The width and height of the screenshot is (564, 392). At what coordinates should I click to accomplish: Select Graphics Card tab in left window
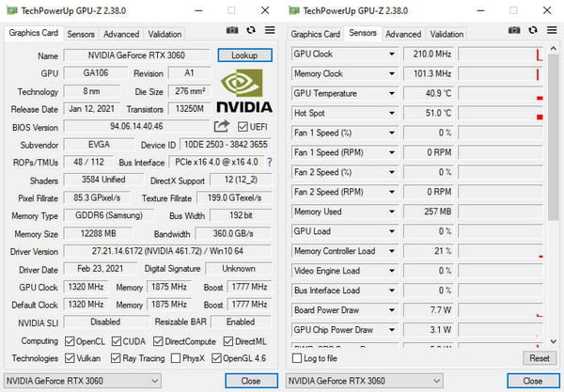click(x=34, y=33)
